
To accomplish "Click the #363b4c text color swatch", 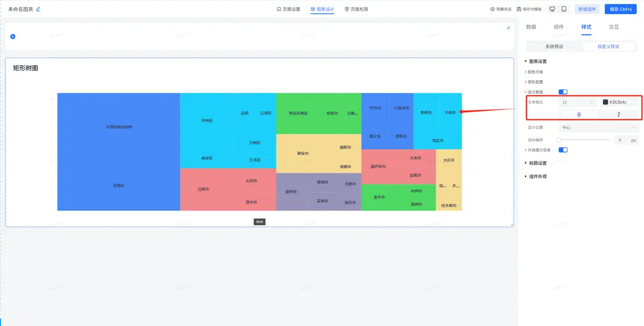I will pos(605,102).
